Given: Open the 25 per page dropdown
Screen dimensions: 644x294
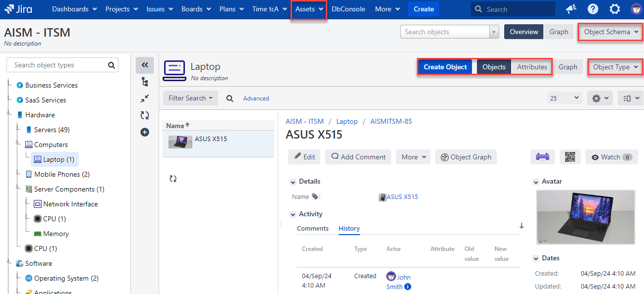Looking at the screenshot, I should [x=565, y=98].
